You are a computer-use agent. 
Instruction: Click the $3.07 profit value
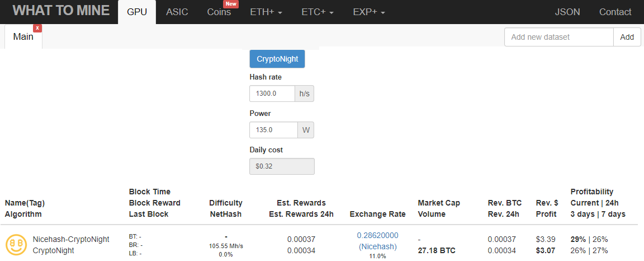coord(546,250)
